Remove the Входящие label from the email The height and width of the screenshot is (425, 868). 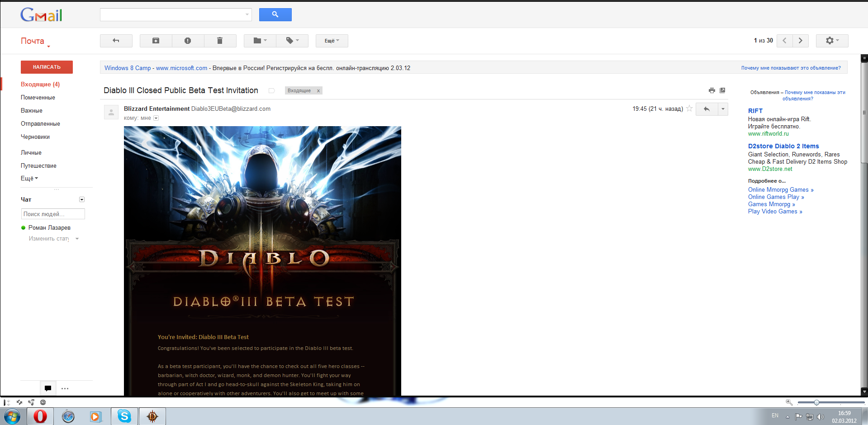point(318,91)
